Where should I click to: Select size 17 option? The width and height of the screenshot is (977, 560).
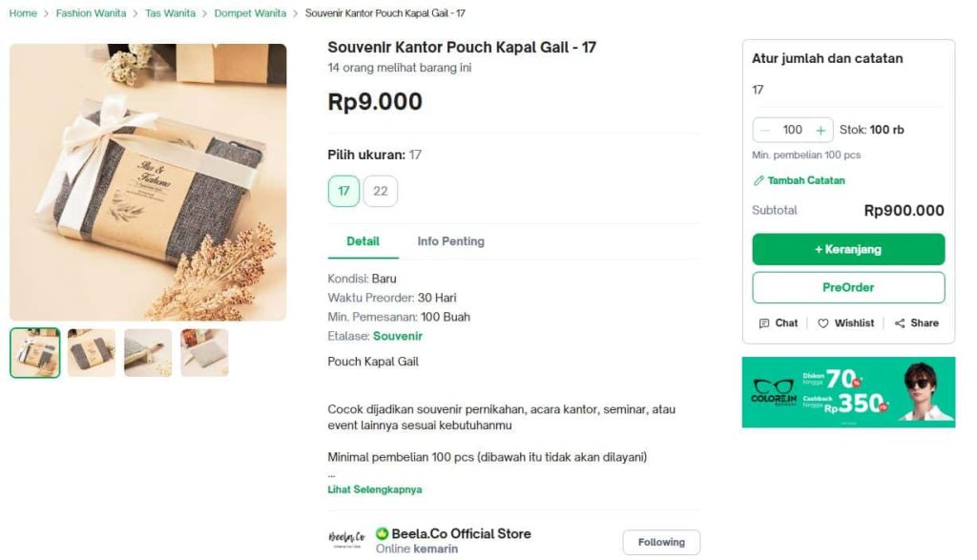coord(343,191)
